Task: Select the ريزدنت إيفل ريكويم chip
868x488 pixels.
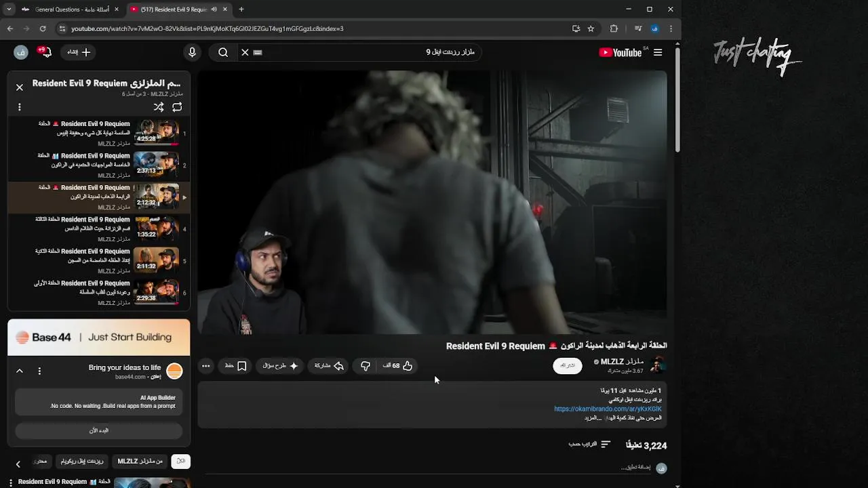Action: point(82,462)
